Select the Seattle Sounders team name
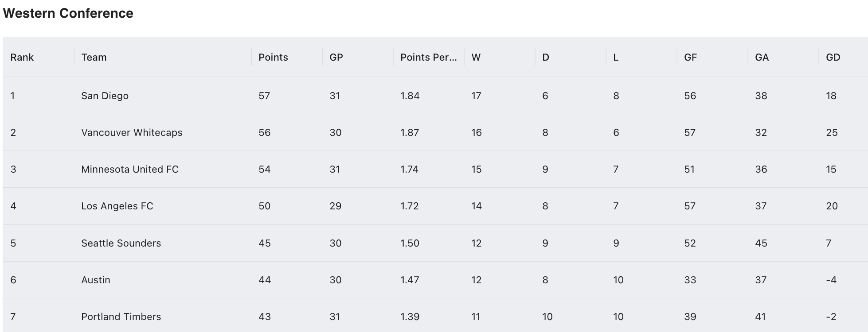Screen dimensions: 868x332 tap(121, 243)
